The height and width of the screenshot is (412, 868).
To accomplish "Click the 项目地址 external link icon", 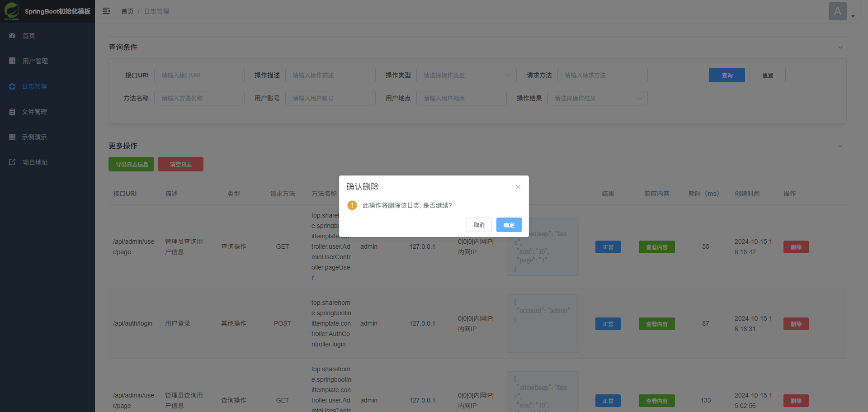I will pyautogui.click(x=12, y=162).
